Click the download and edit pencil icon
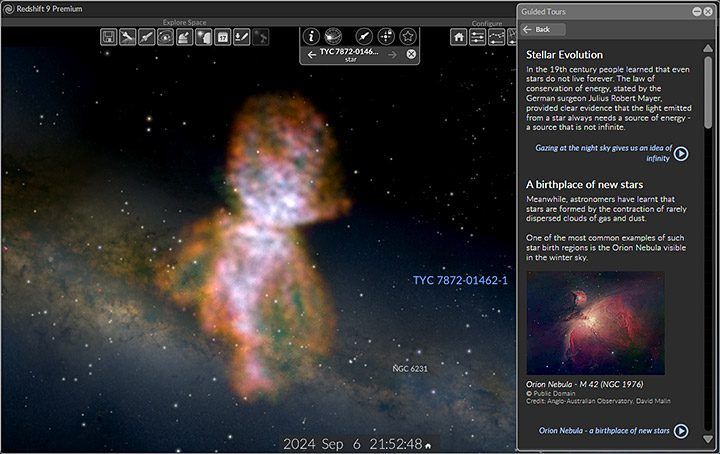Screen dimensions: 720x454 [x=242, y=37]
